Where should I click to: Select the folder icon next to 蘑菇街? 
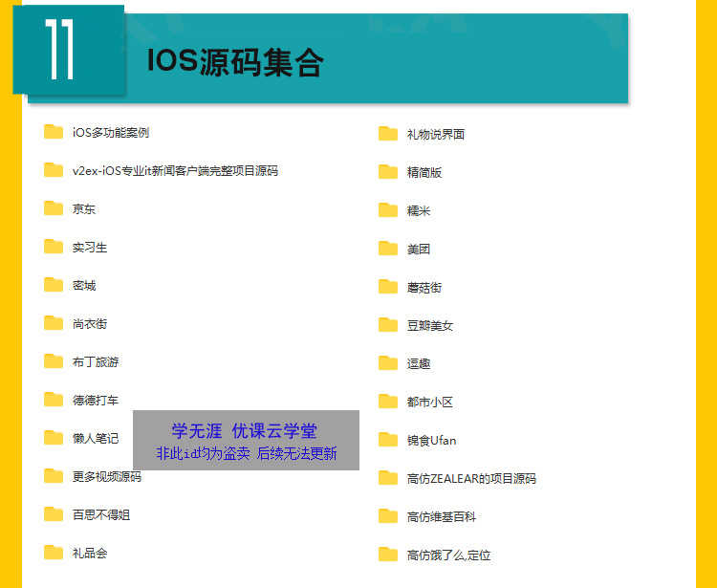388,287
